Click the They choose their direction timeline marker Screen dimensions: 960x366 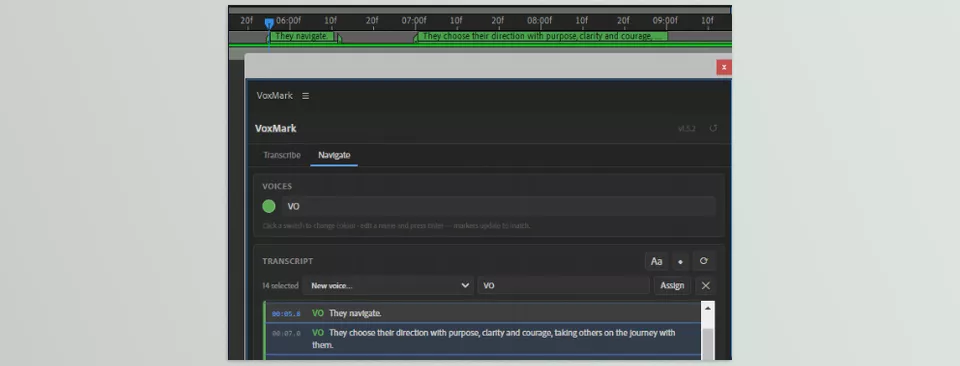pos(542,37)
